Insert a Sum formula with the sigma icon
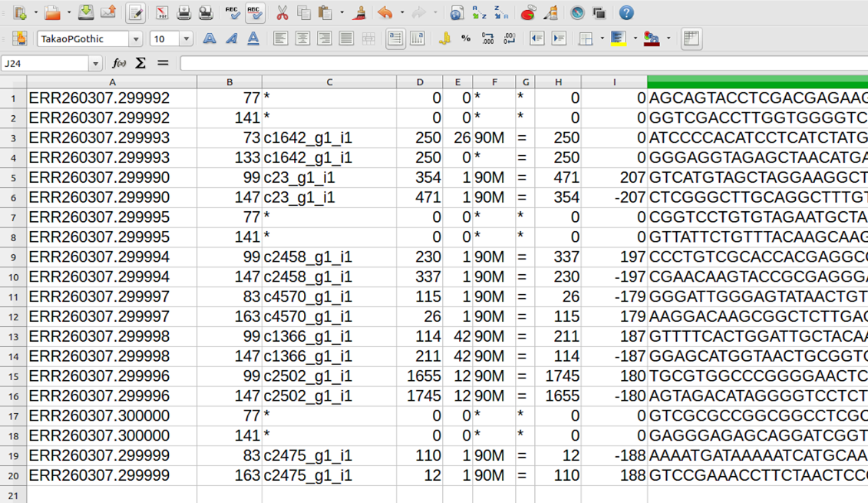868x503 pixels. 140,63
